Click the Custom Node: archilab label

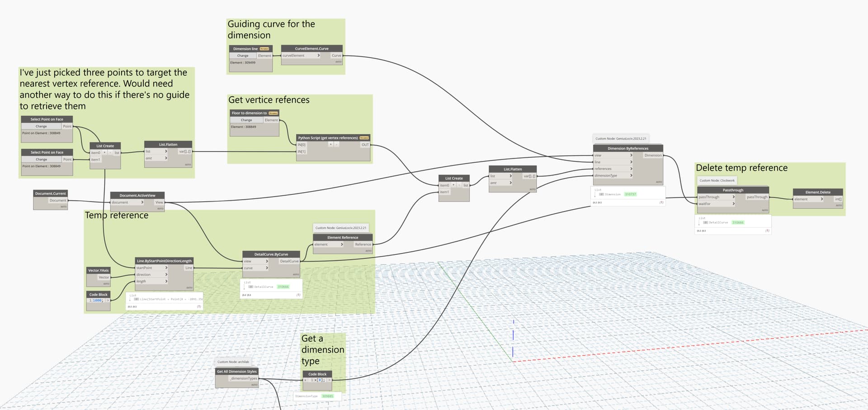tap(233, 362)
